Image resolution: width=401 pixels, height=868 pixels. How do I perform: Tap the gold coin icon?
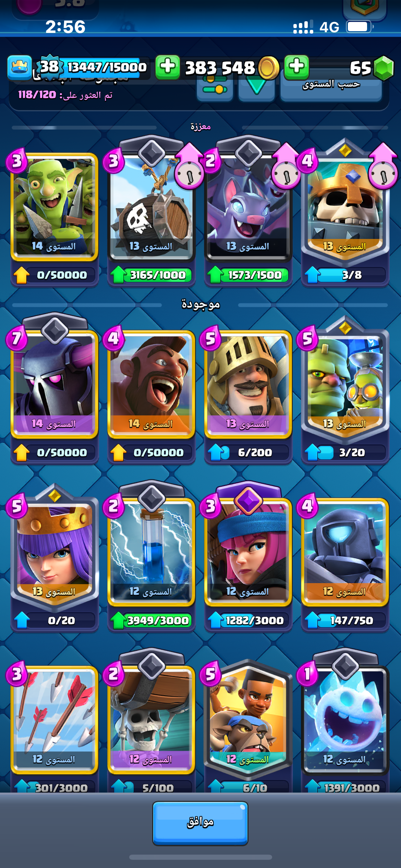tap(268, 68)
